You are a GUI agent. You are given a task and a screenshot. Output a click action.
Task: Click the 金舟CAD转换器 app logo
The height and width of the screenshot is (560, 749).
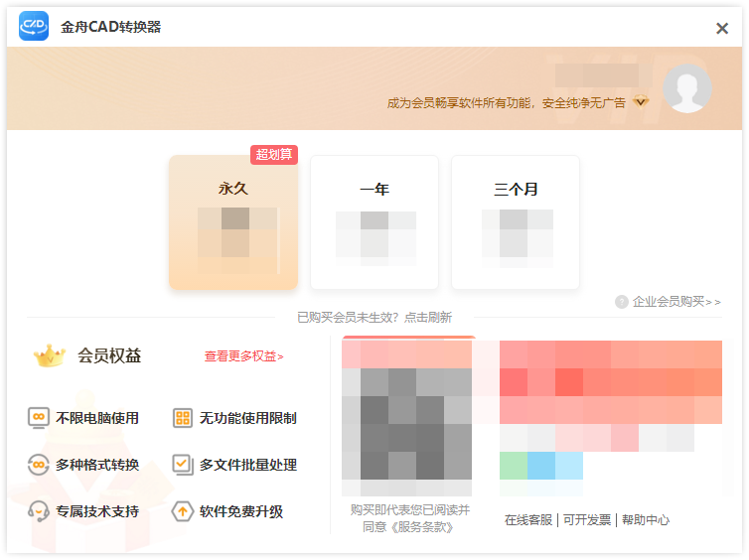[x=34, y=26]
